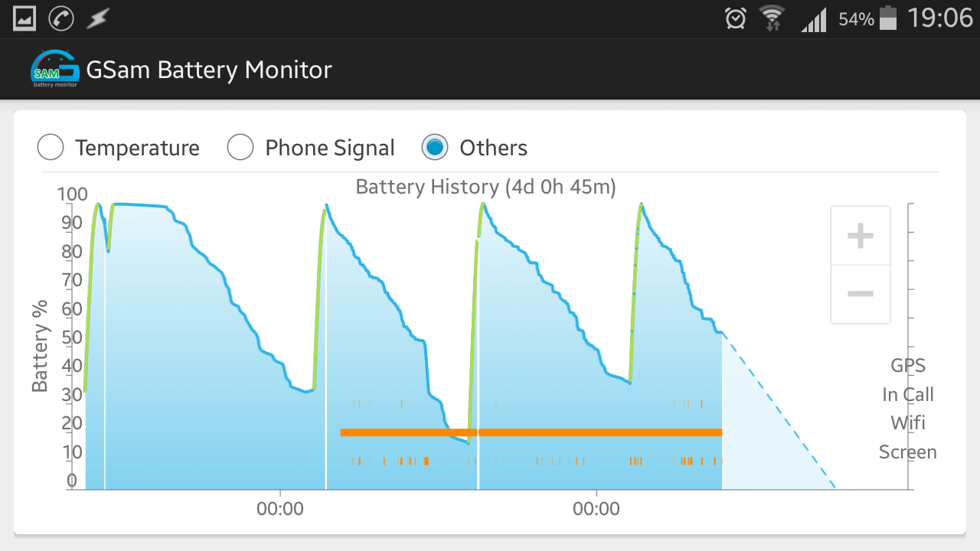Tap the dashed battery projection line
980x551 pixels.
(x=779, y=410)
